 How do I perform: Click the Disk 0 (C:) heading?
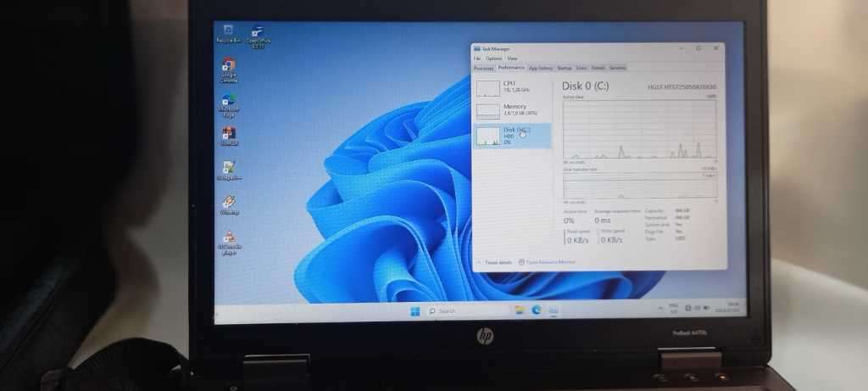pos(586,87)
